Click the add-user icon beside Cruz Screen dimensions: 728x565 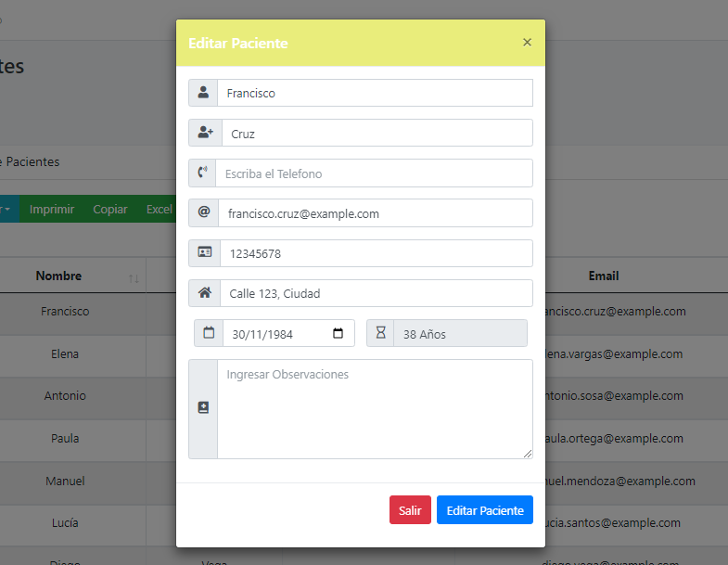(x=205, y=133)
